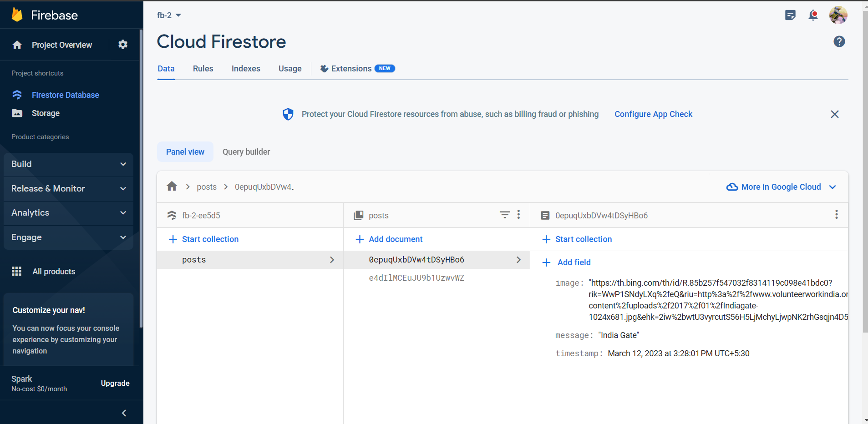
Task: Click the notifications bell icon
Action: (813, 15)
